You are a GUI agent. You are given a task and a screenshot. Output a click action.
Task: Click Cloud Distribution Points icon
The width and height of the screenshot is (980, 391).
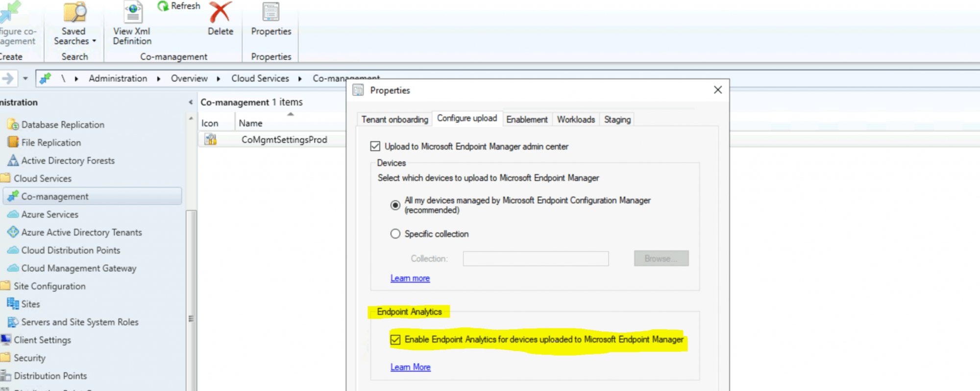[x=13, y=250]
